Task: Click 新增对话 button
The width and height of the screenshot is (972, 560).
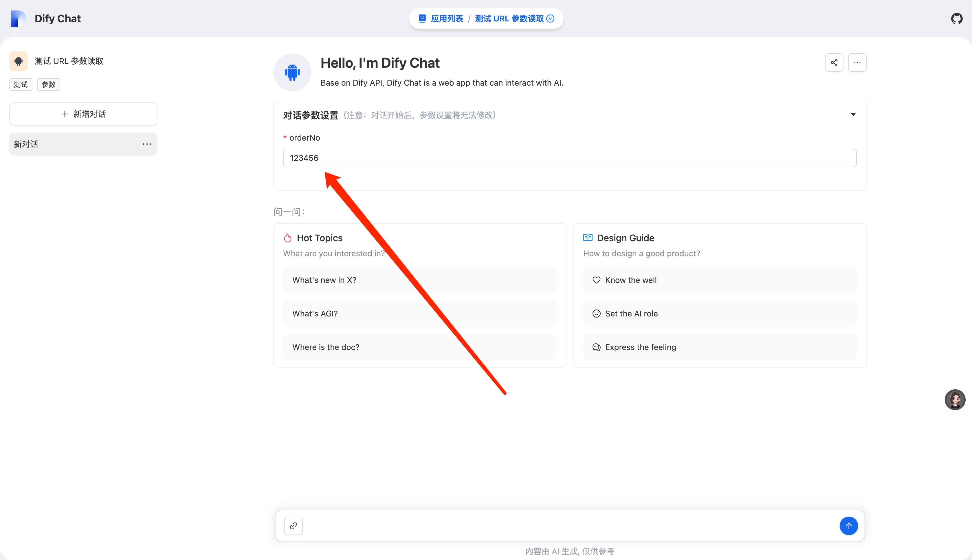Action: pyautogui.click(x=83, y=114)
